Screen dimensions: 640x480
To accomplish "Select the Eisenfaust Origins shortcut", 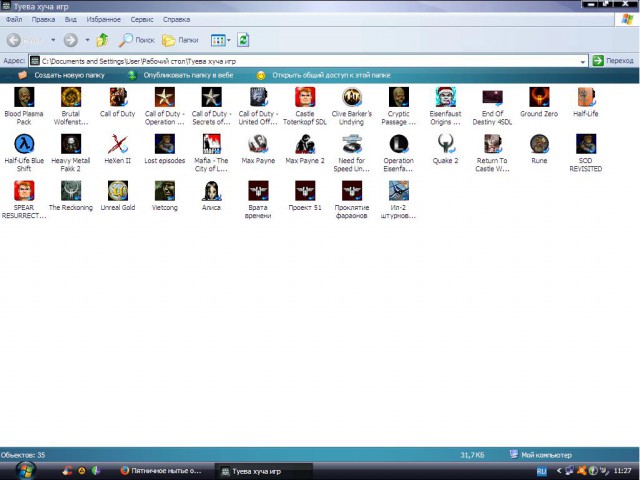I will coord(445,97).
